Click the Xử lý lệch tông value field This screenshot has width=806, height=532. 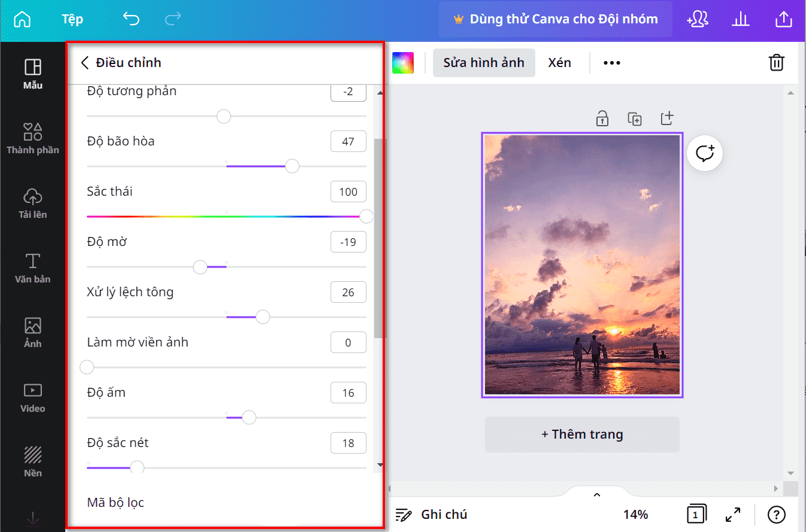click(349, 293)
